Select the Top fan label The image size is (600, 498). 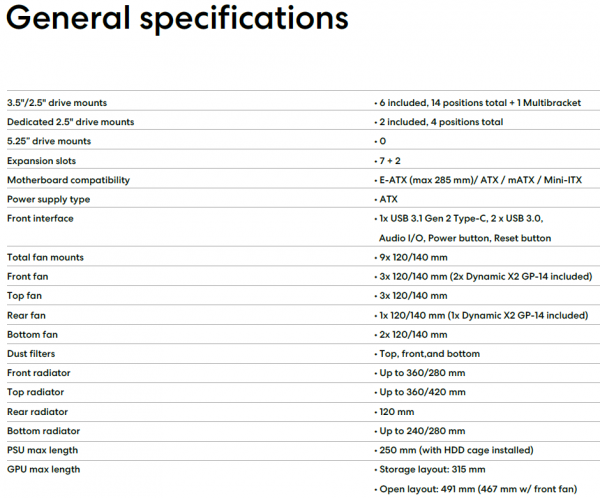24,296
